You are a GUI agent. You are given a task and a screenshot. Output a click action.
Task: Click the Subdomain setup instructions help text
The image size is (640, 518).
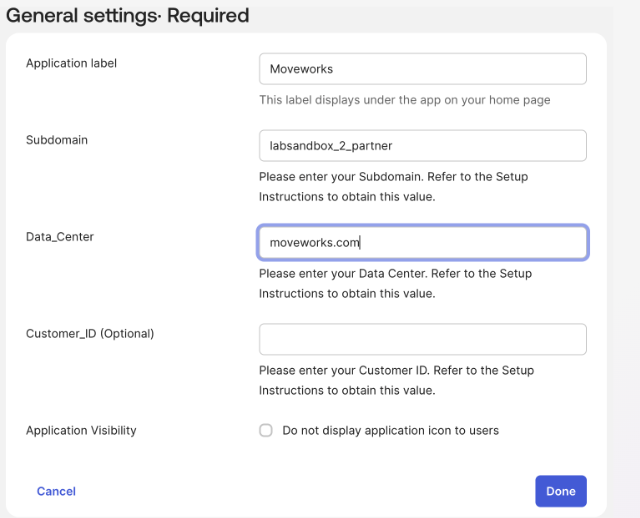point(393,186)
